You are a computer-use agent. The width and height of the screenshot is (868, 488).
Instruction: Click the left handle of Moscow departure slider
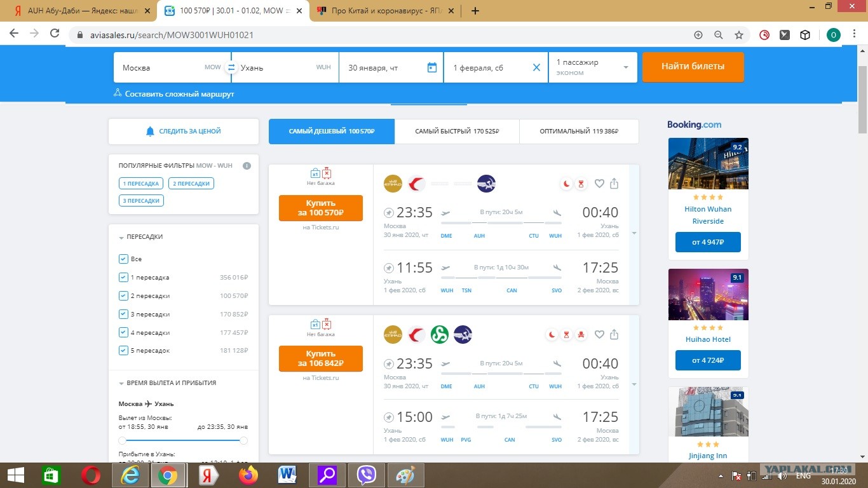(x=122, y=440)
